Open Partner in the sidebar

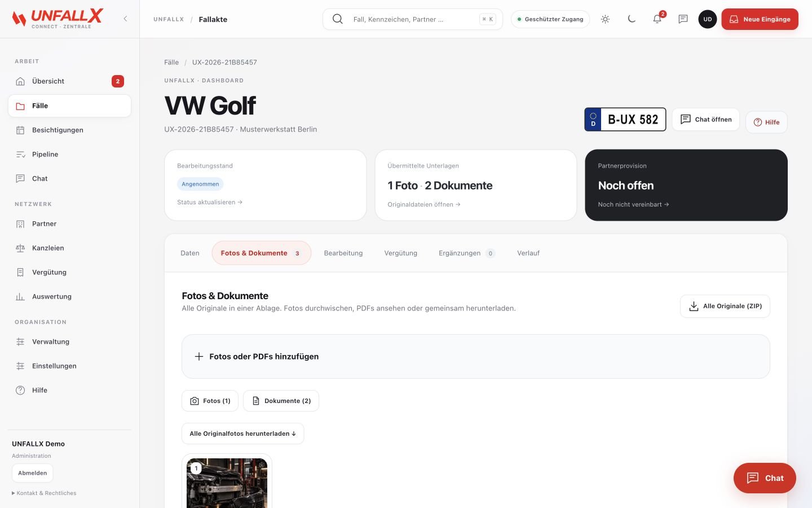pos(69,224)
